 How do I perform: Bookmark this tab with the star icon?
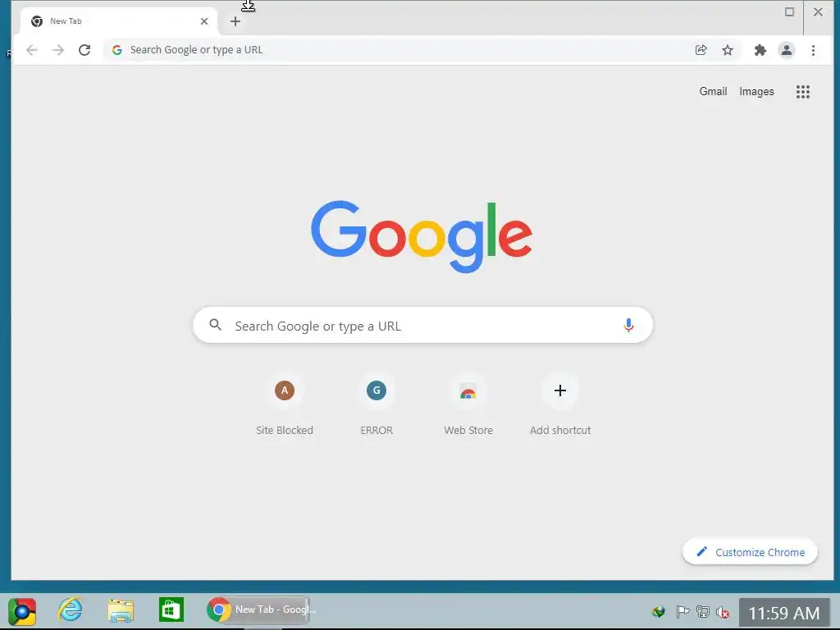pos(728,50)
